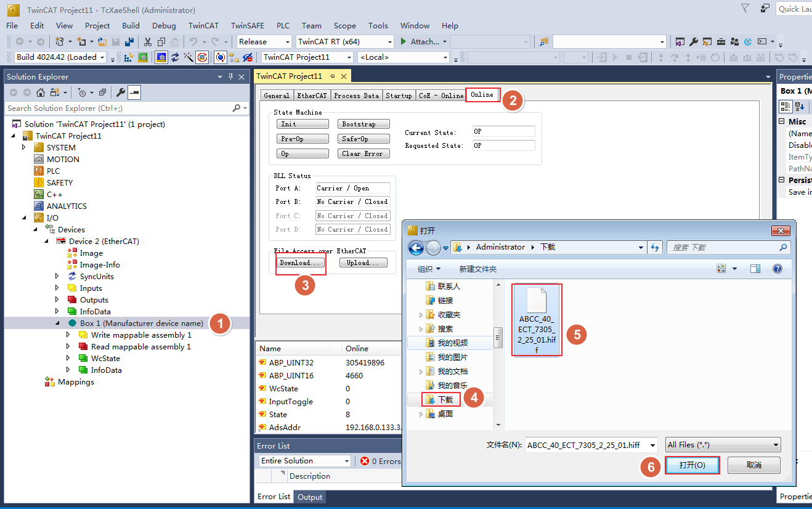Click the Scan magic wand icon
Screen dimensions: 812x509
point(188,57)
